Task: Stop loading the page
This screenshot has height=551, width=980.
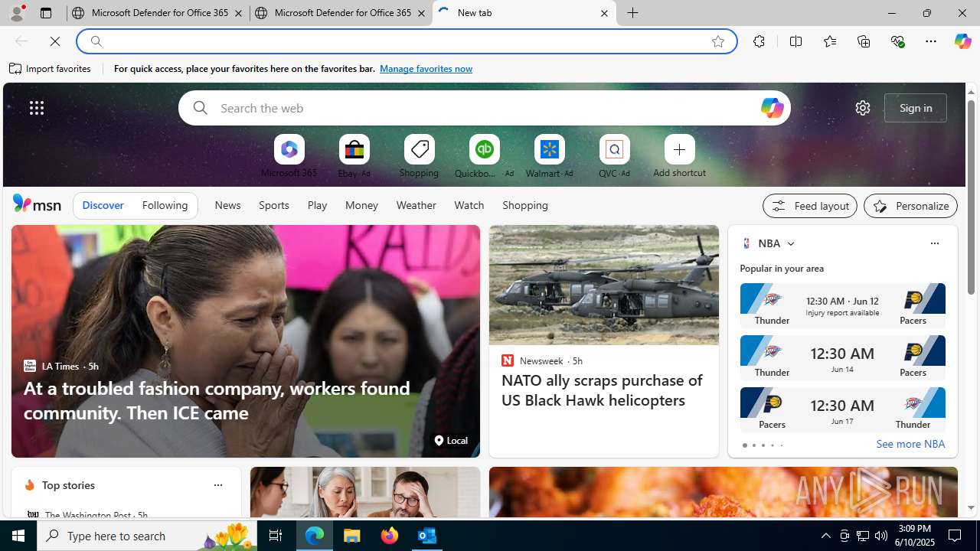Action: [55, 41]
